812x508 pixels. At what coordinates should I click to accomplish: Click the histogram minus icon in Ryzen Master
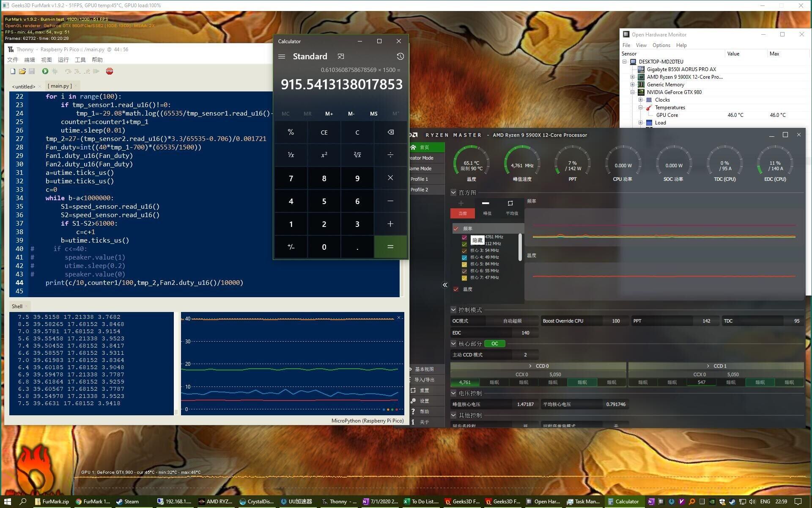(486, 203)
